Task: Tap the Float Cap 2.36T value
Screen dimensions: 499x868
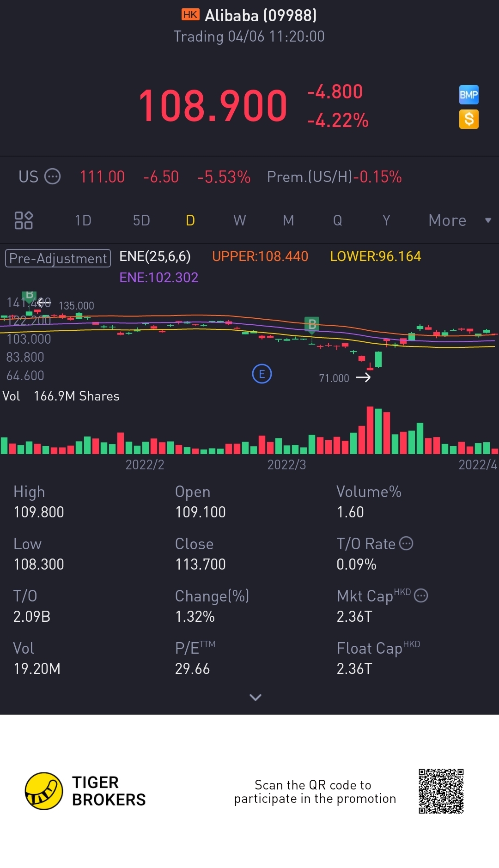Action: coord(354,668)
